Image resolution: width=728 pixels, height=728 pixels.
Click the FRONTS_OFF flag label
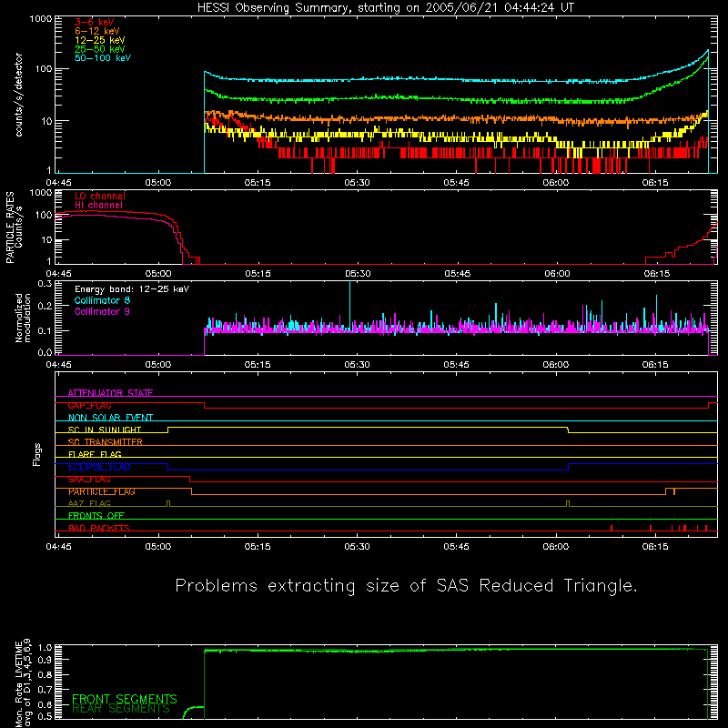pos(96,516)
